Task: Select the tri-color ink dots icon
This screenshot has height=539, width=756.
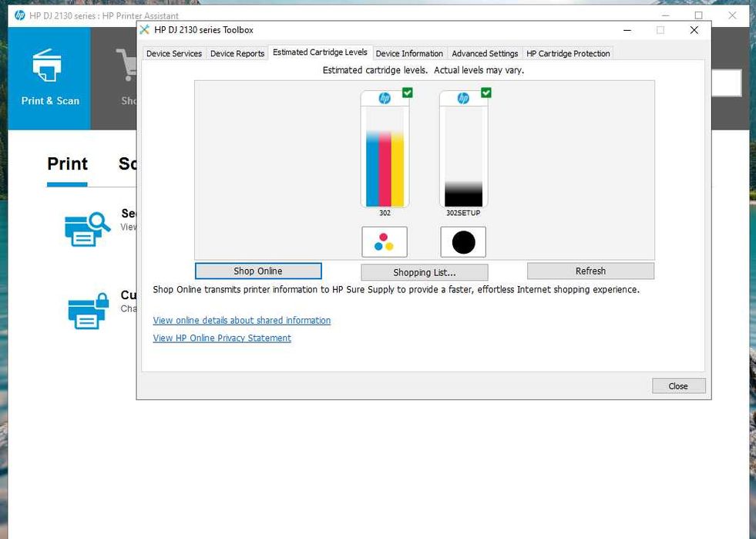Action: click(x=385, y=242)
